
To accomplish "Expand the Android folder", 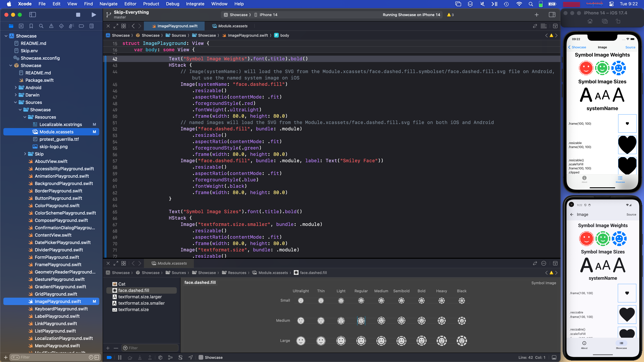I will coord(16,88).
